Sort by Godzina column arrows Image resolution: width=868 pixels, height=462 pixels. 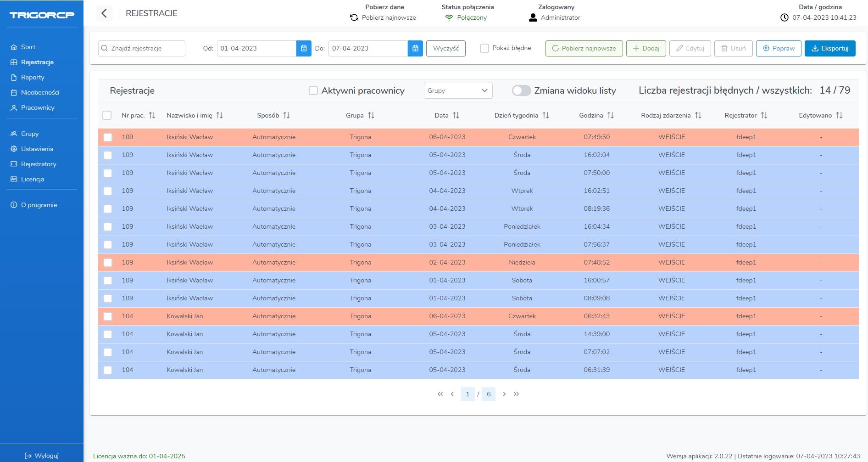[x=611, y=115]
